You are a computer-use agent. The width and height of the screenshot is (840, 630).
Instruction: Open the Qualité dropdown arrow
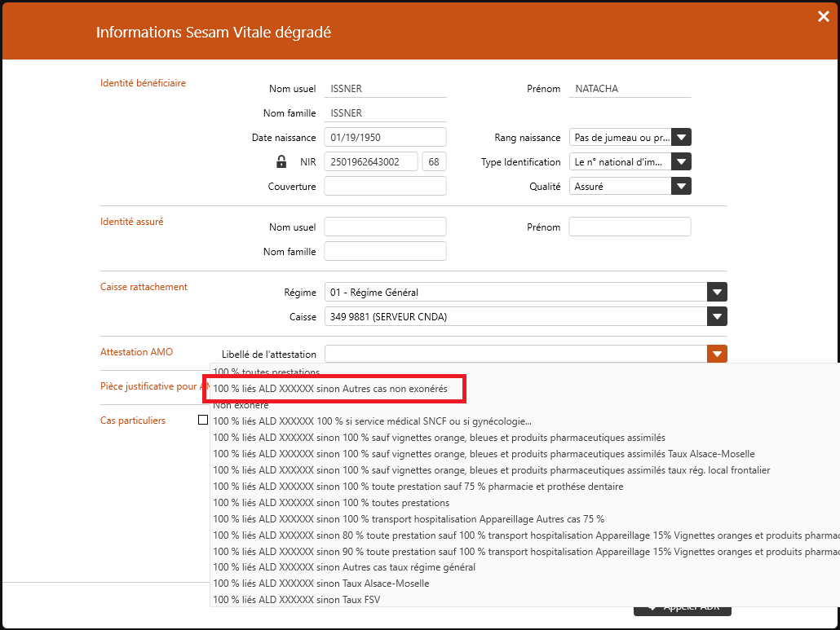[x=681, y=187]
